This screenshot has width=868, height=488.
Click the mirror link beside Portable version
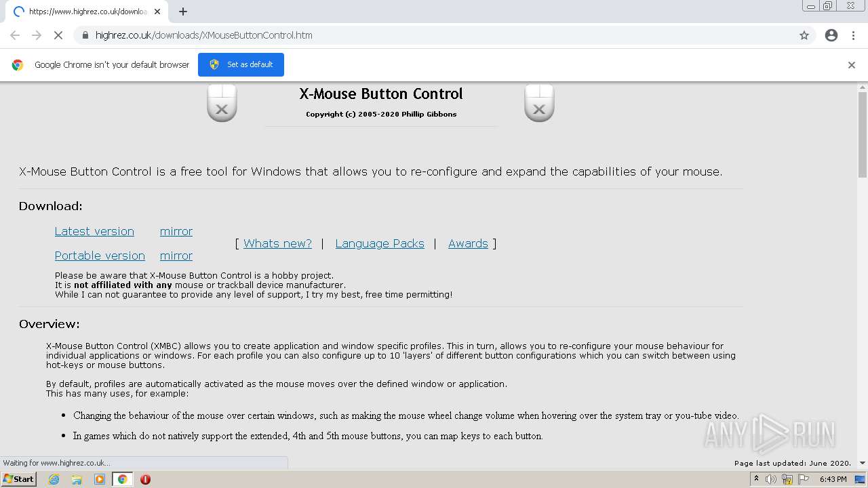[x=176, y=256]
